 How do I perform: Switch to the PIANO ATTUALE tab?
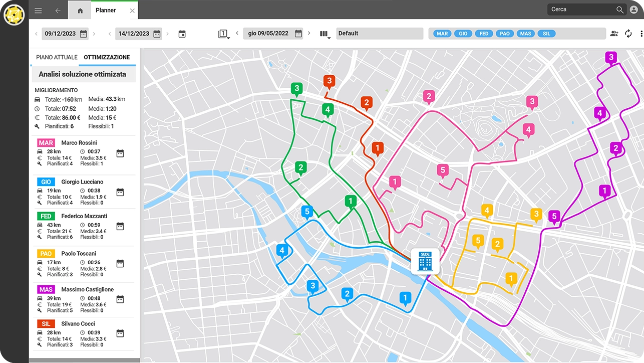(x=57, y=57)
